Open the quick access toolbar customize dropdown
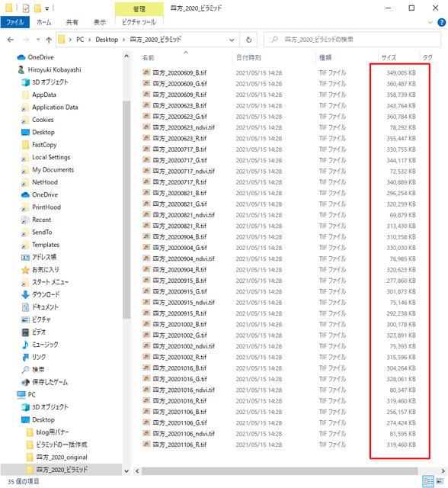 coord(47,8)
